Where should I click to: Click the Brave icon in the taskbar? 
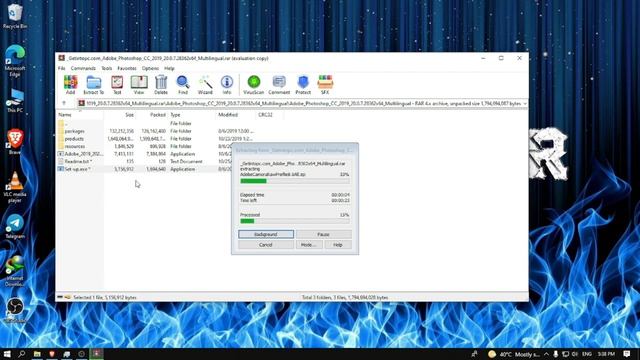(52, 354)
